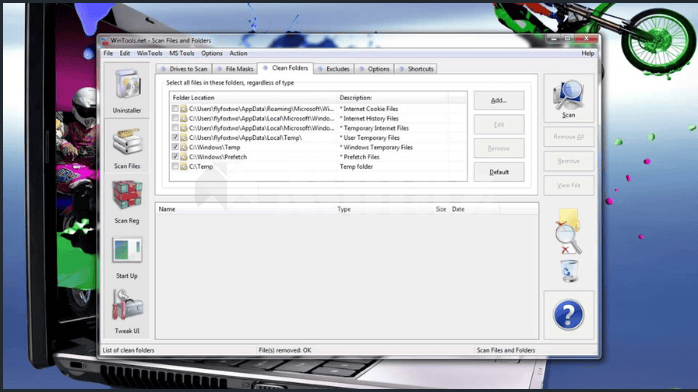Click the recycle bin icon
The width and height of the screenshot is (698, 392).
569,271
